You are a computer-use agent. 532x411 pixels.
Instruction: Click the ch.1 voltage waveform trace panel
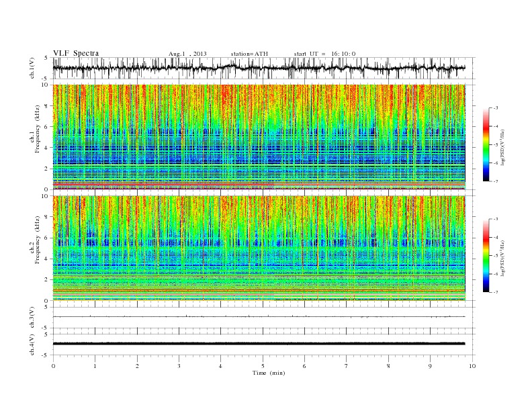pyautogui.click(x=264, y=68)
